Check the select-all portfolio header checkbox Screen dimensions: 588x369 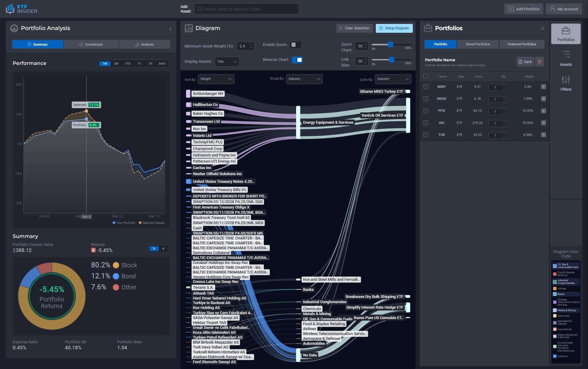(x=426, y=76)
